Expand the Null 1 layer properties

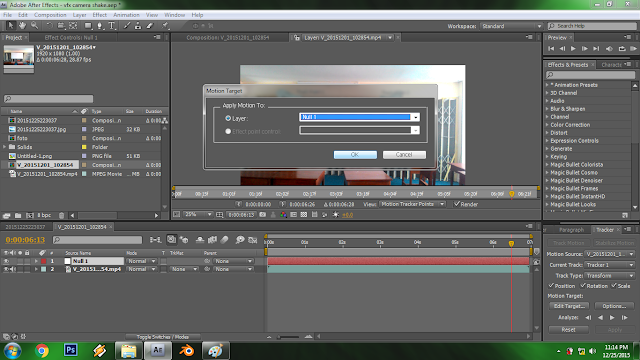36,261
